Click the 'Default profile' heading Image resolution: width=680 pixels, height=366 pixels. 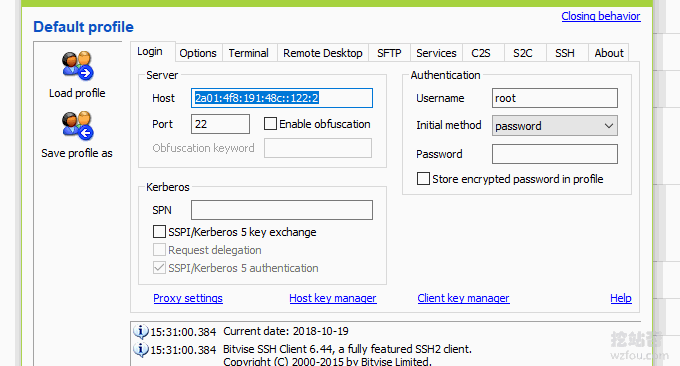pyautogui.click(x=83, y=27)
